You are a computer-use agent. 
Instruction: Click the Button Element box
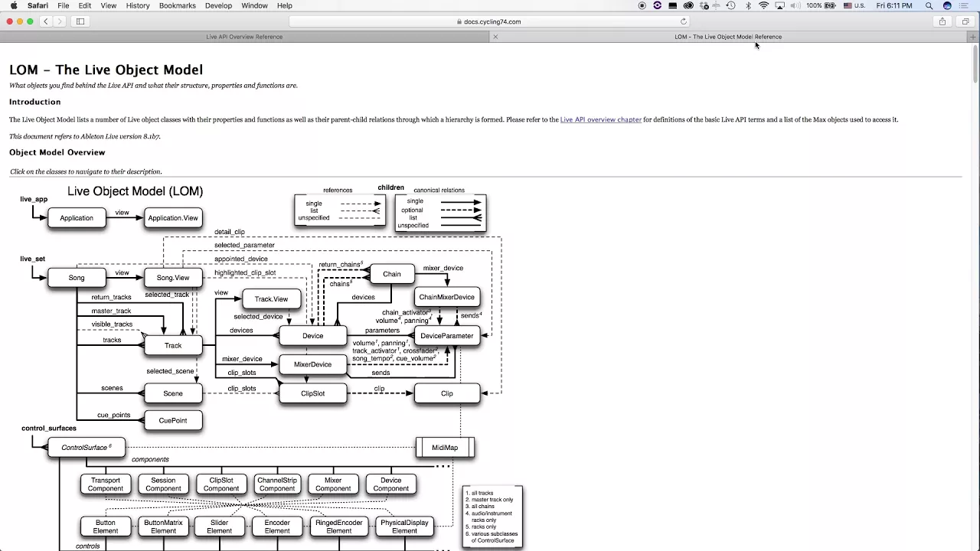point(106,527)
